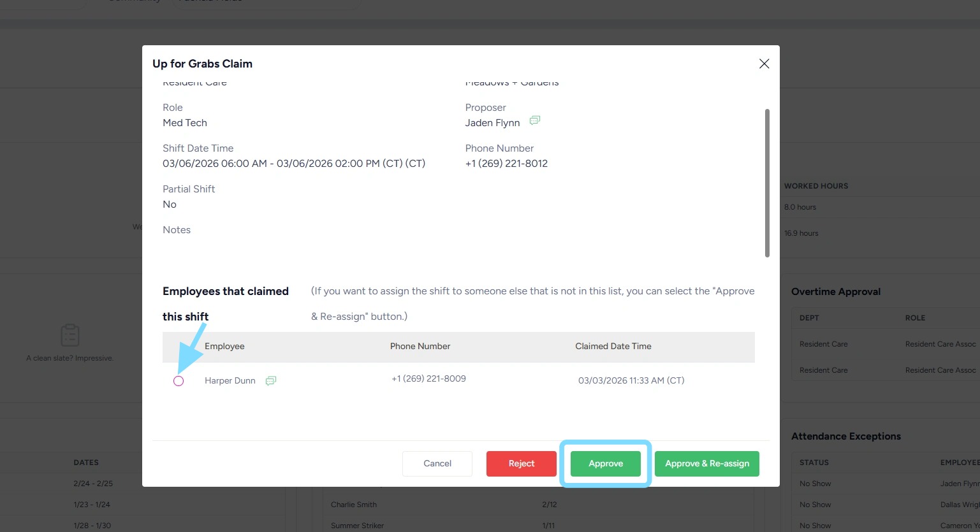Click Approve & Re-assign button
980x532 pixels.
point(706,464)
